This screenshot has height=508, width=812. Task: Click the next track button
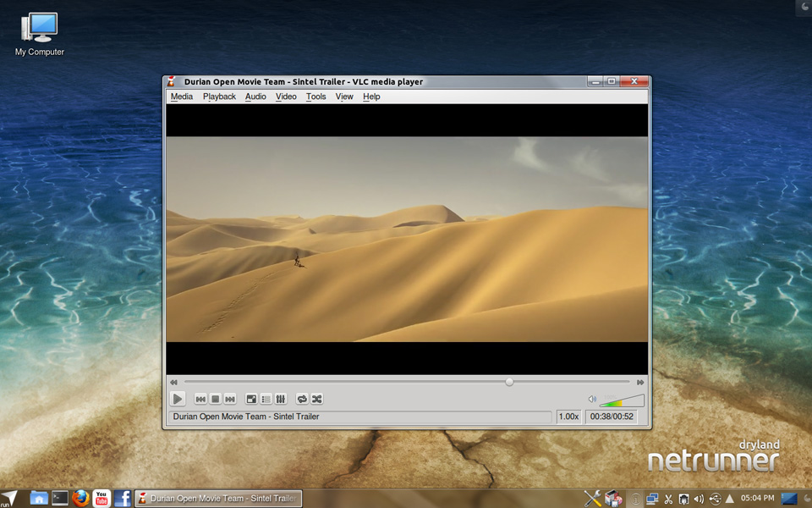pyautogui.click(x=229, y=399)
